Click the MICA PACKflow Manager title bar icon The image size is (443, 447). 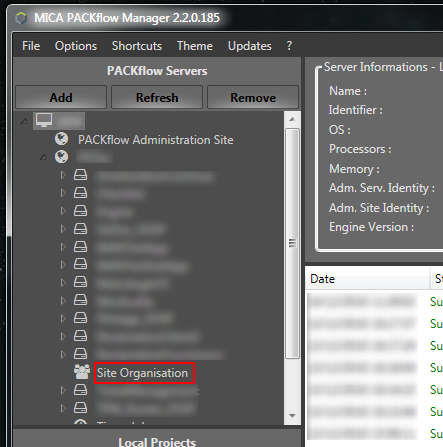point(21,18)
